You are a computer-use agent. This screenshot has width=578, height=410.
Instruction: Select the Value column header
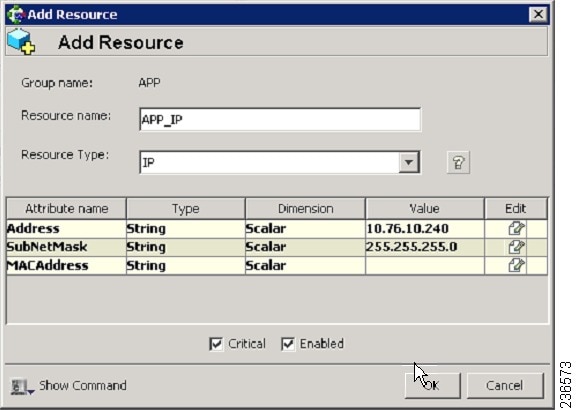point(425,209)
